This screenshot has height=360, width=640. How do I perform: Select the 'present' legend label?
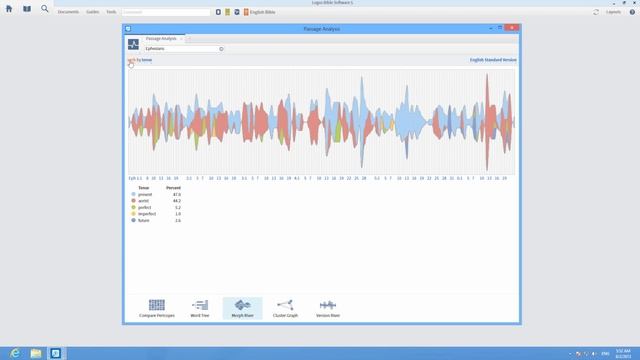(x=145, y=194)
